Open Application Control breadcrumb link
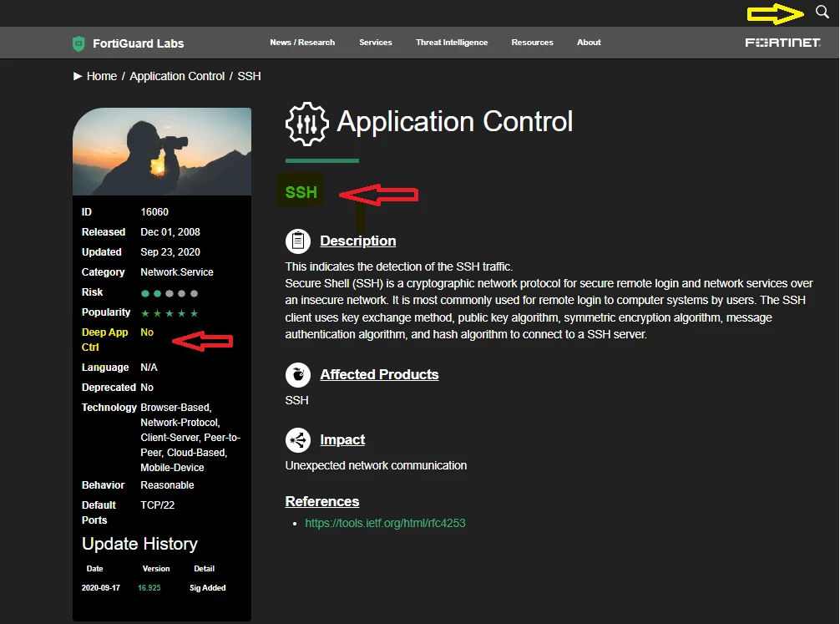Screen dimensions: 840x624 [x=177, y=76]
